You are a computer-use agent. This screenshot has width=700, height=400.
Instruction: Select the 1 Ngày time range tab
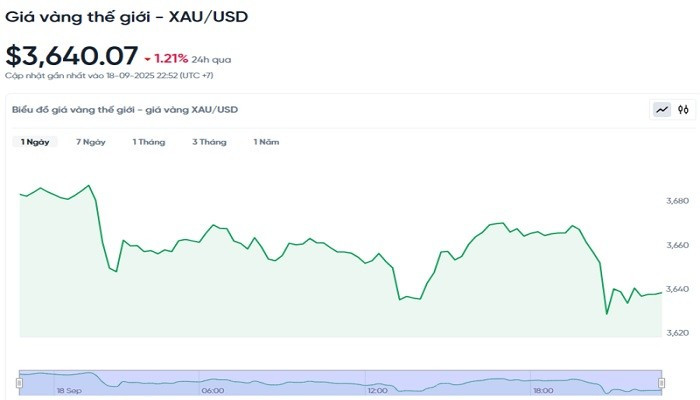tap(35, 142)
